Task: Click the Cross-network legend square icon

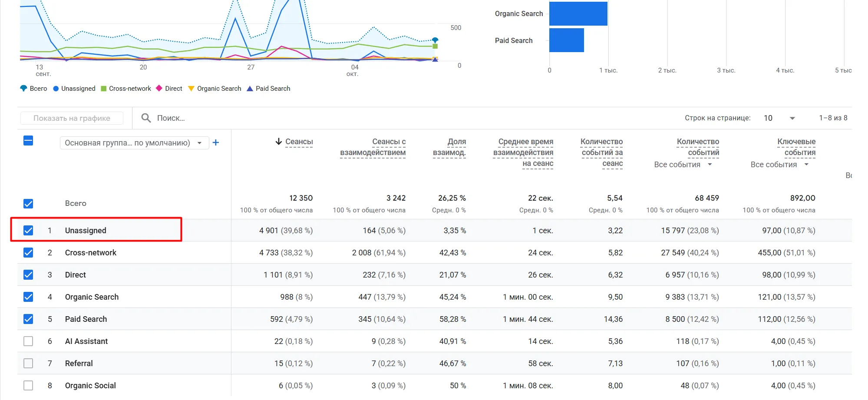Action: tap(104, 89)
